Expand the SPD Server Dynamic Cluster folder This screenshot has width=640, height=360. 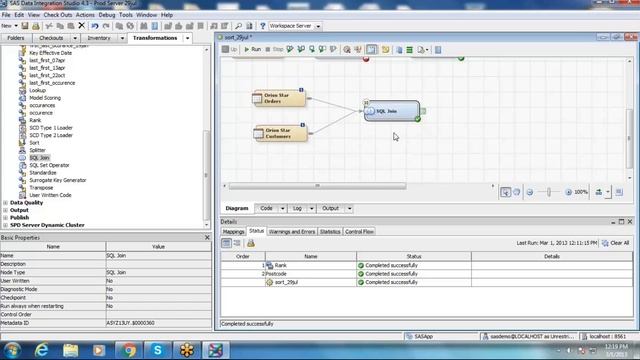click(5, 225)
